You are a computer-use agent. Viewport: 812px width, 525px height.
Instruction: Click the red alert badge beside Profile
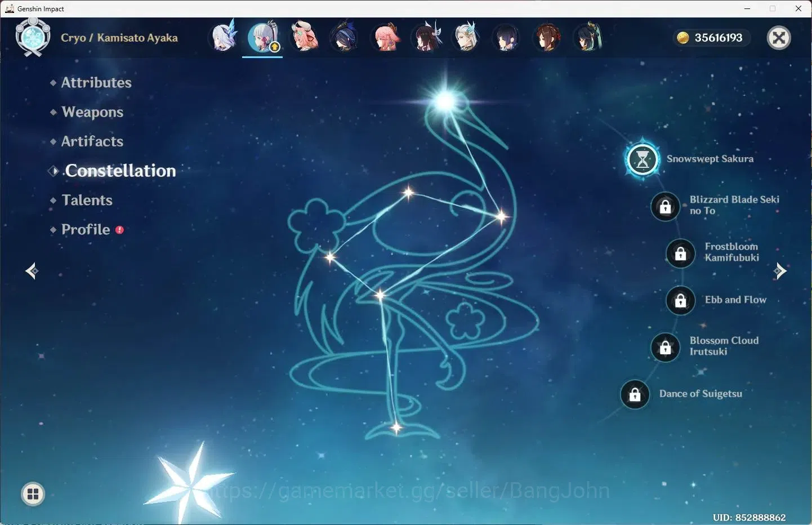coord(119,230)
